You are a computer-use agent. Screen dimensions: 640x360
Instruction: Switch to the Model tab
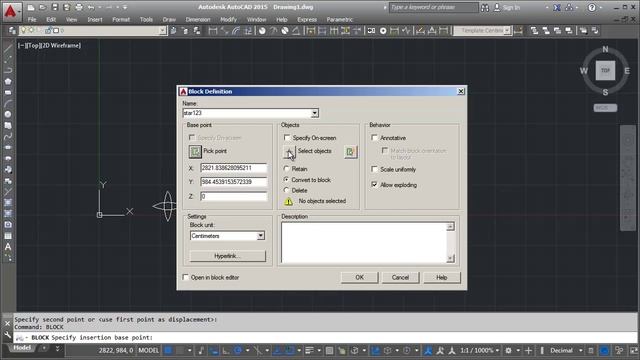pos(22,348)
